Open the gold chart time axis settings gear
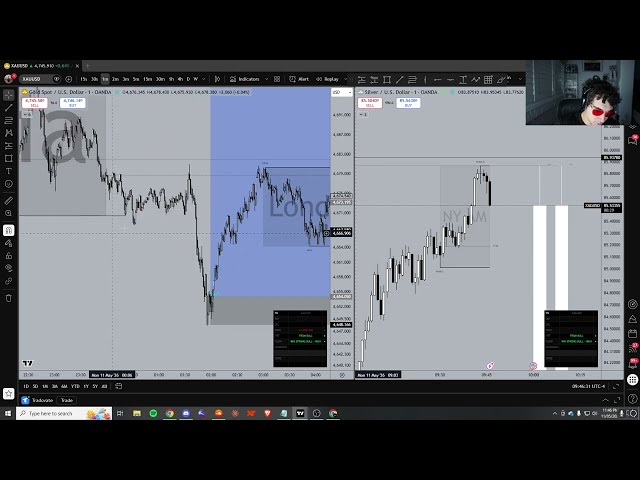Image resolution: width=640 pixels, height=480 pixels. [x=342, y=375]
